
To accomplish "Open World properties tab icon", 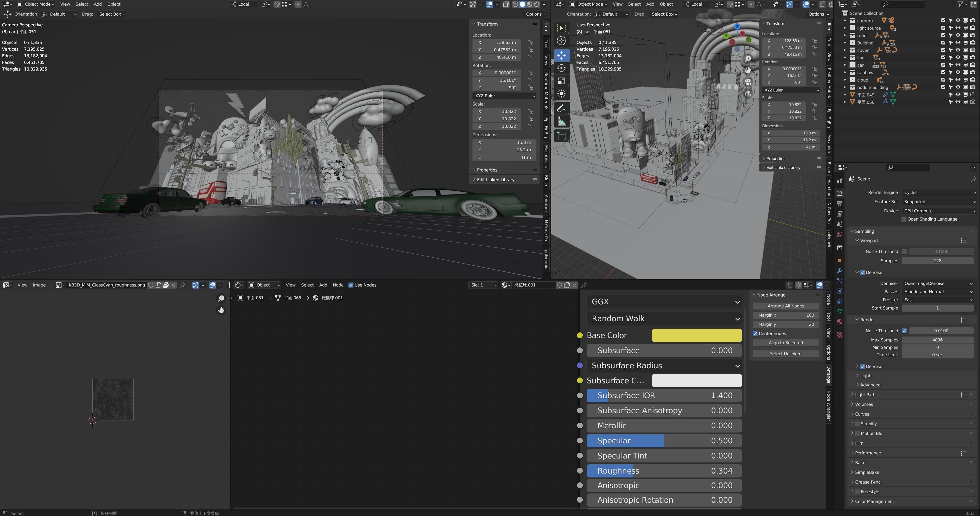I will pos(840,234).
